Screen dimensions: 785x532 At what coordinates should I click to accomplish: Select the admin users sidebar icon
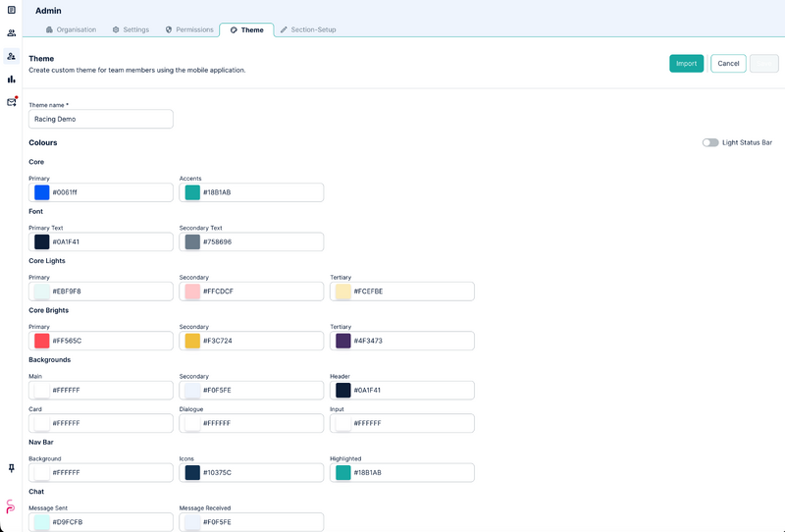click(x=12, y=56)
